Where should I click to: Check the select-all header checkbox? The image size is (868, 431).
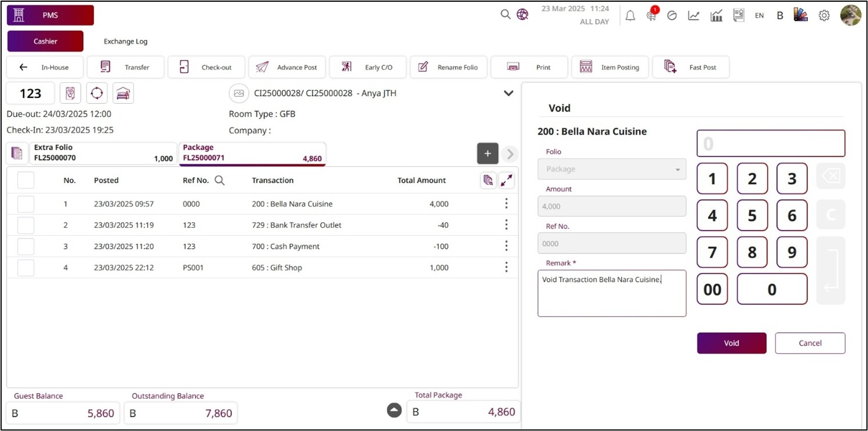pyautogui.click(x=26, y=180)
